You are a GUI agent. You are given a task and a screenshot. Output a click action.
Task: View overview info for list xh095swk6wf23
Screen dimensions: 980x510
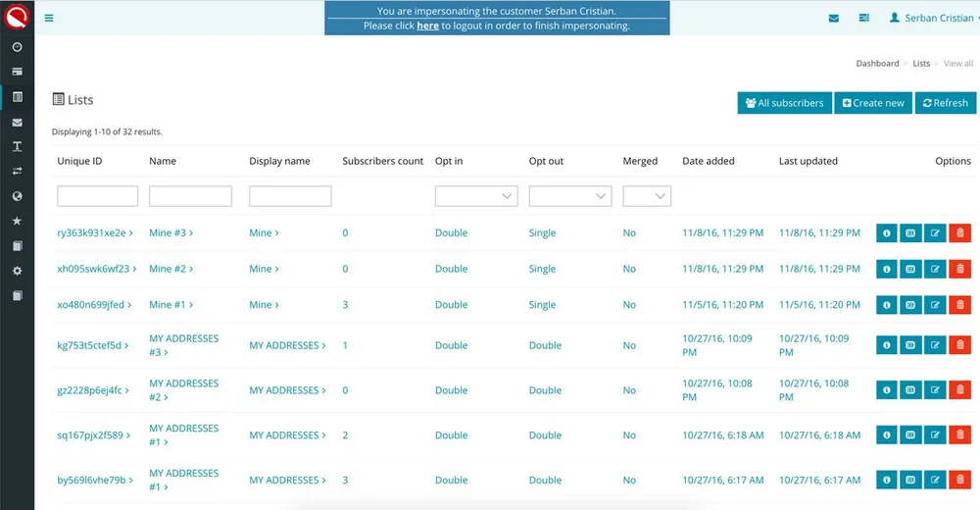click(x=886, y=269)
